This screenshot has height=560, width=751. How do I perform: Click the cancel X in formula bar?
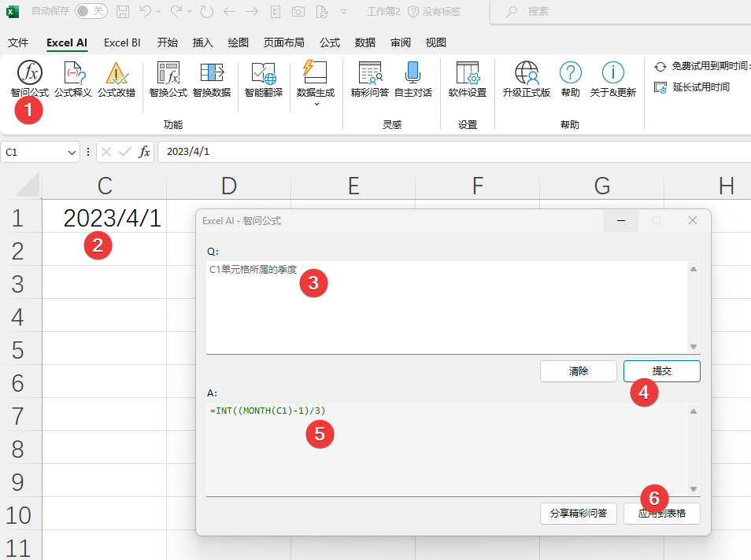[x=106, y=153]
